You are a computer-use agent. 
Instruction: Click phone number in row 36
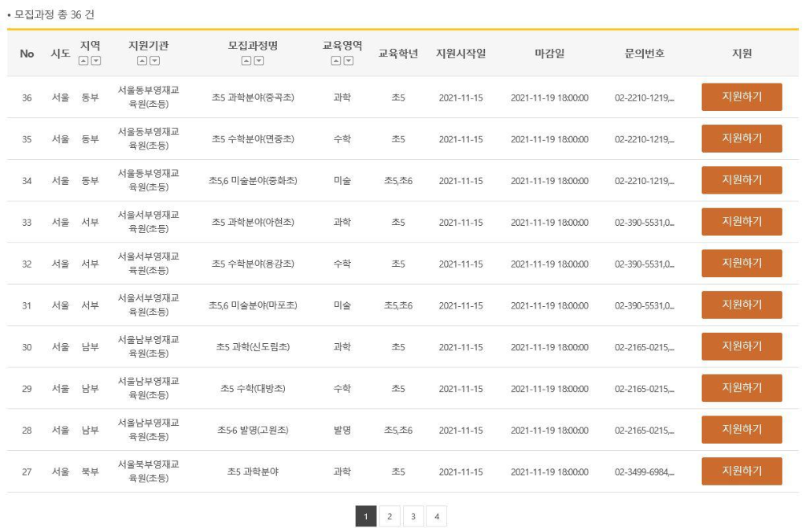pyautogui.click(x=645, y=98)
